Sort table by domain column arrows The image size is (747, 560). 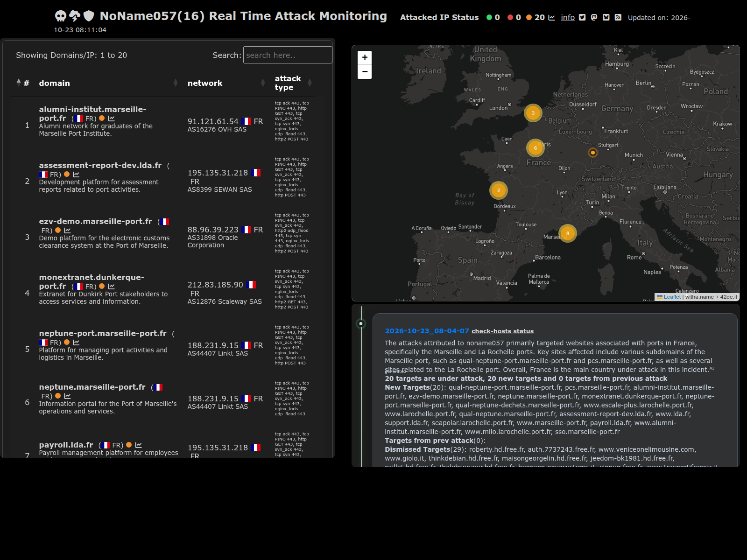click(176, 83)
